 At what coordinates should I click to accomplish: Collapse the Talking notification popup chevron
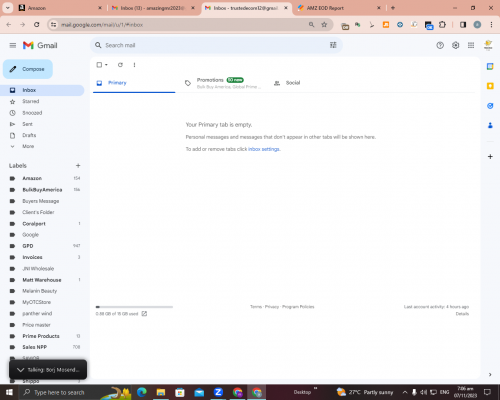pos(20,370)
